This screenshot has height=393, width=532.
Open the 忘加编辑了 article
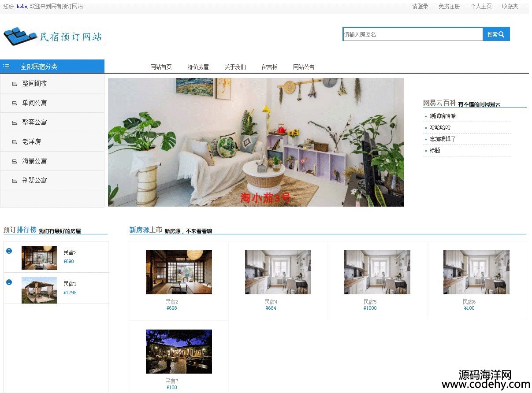(x=443, y=139)
